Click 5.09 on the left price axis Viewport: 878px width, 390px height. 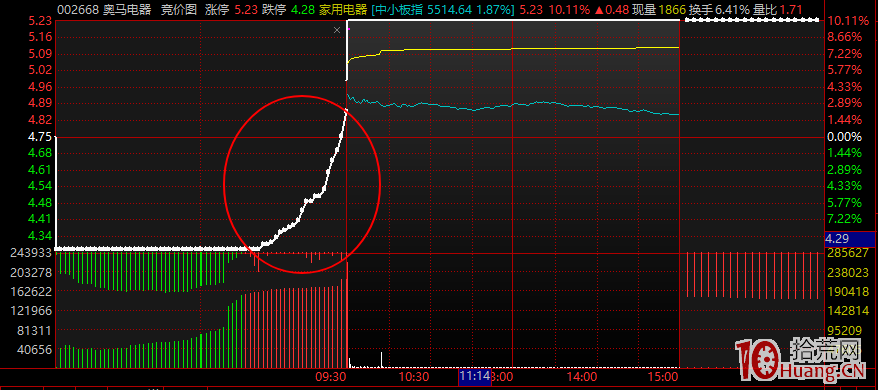[x=40, y=53]
